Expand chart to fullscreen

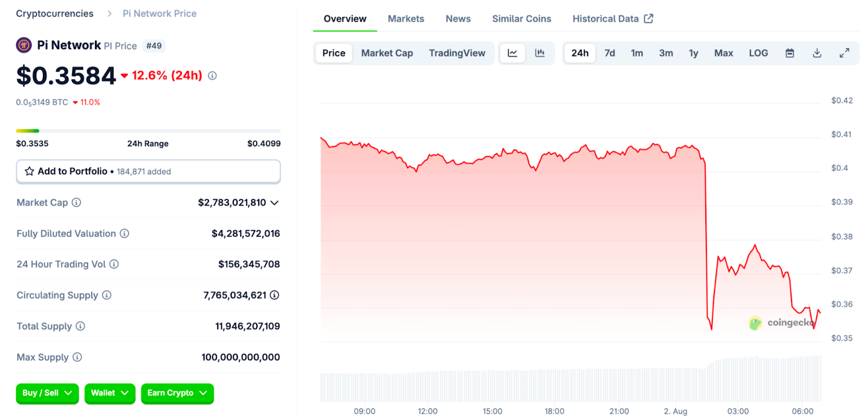(x=844, y=53)
